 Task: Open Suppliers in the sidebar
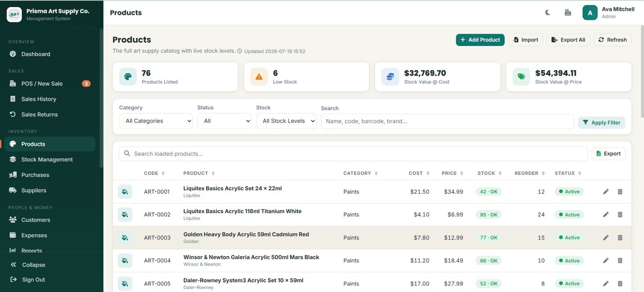coord(50,190)
